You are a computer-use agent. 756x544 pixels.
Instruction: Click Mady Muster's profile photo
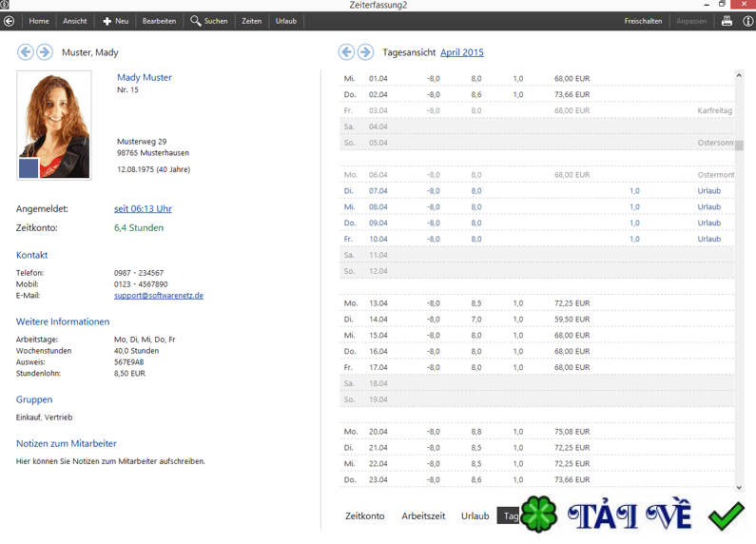(x=54, y=126)
